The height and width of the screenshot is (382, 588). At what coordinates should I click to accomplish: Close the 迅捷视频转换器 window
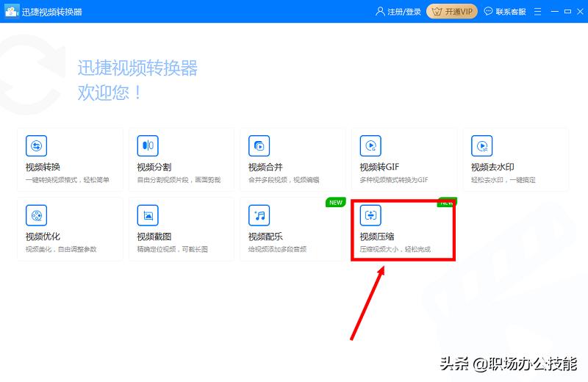580,12
